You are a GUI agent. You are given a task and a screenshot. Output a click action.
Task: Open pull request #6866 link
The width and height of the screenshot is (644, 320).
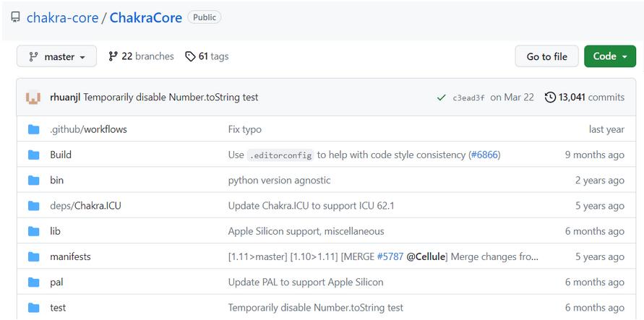484,155
